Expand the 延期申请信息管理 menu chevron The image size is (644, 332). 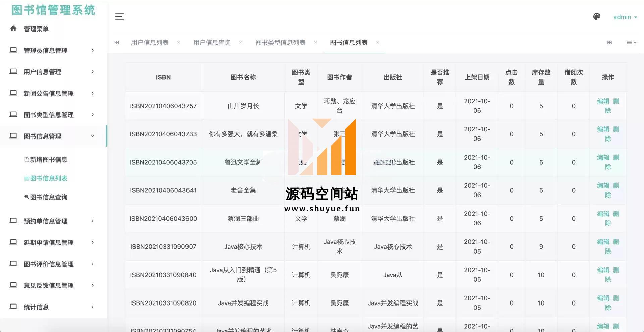(x=93, y=242)
